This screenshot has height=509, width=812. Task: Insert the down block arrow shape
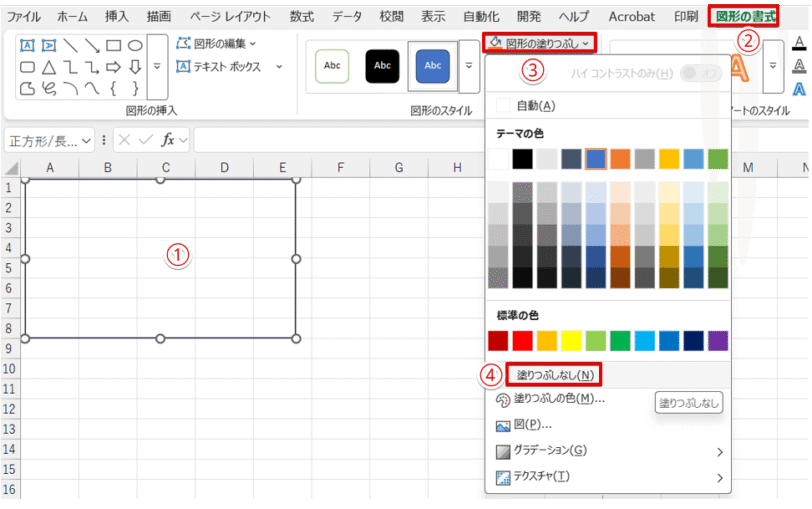135,67
